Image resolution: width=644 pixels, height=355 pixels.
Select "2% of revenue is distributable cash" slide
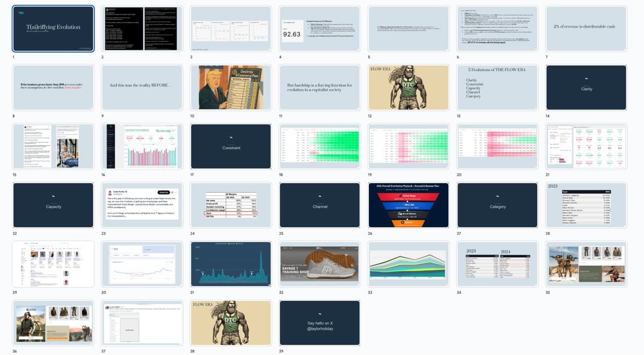point(586,28)
